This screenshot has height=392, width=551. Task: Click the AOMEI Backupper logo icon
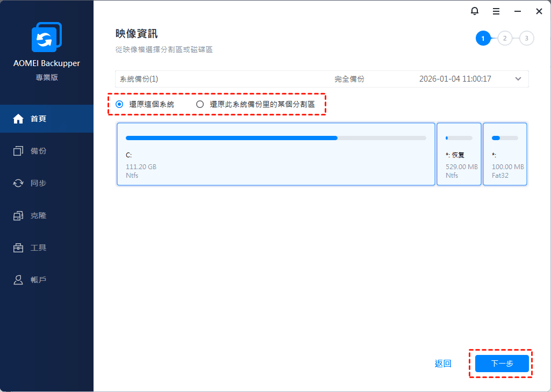(x=47, y=38)
